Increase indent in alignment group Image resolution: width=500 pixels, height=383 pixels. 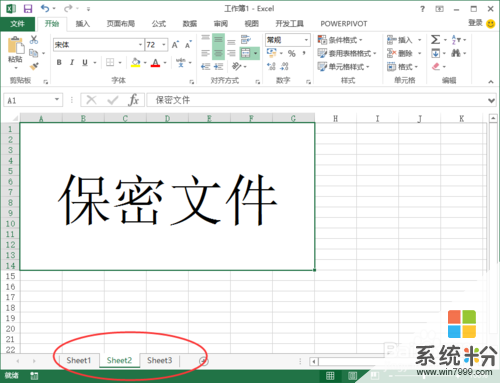click(x=218, y=66)
